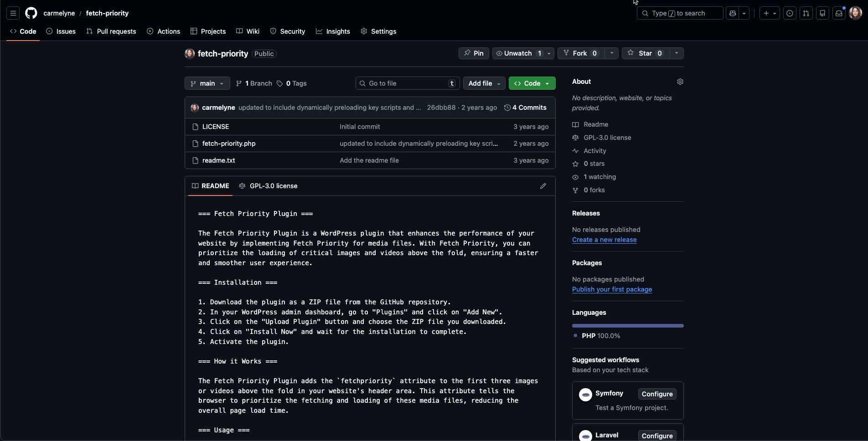This screenshot has width=868, height=441.
Task: Open the Copilot chat icon
Action: [733, 13]
